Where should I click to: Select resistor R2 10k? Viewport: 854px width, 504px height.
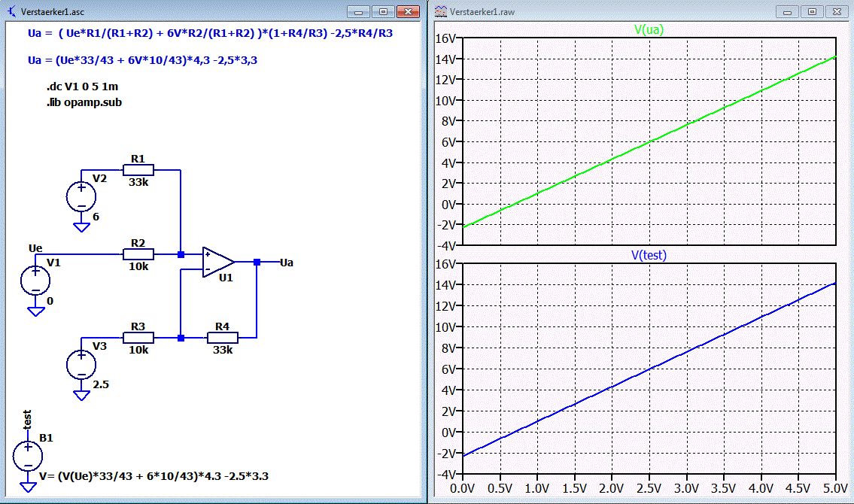[x=138, y=254]
